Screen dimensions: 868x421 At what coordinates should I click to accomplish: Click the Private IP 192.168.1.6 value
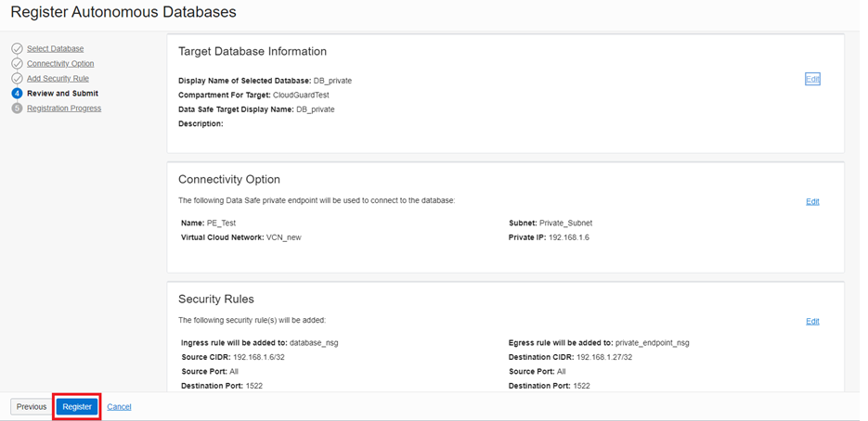(570, 237)
